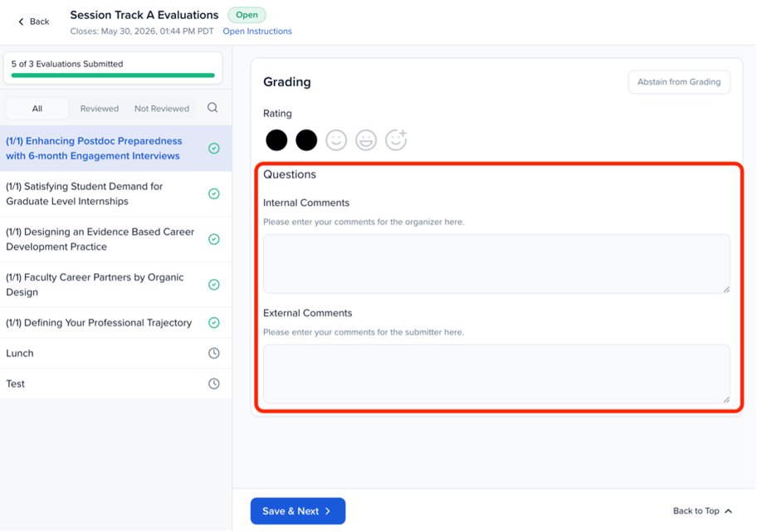Choose the smiley-plus fifth rating face
This screenshot has width=757, height=532.
(397, 140)
